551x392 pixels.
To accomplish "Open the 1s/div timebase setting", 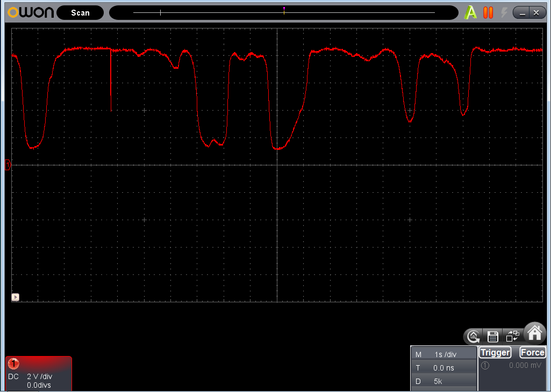I will point(445,355).
